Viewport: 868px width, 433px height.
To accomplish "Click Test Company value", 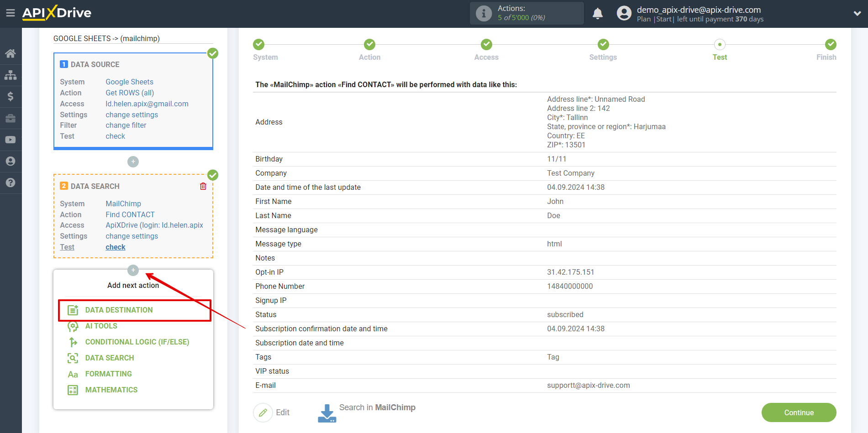I will point(571,173).
